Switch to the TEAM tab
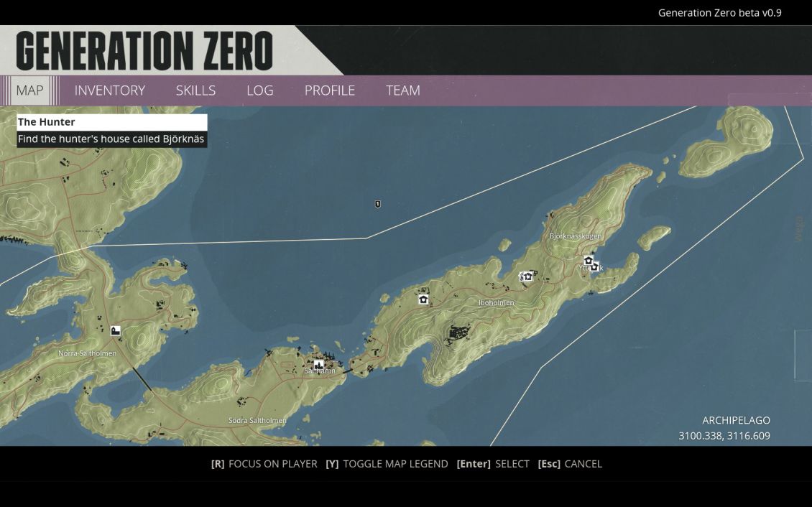Screen dimensions: 812x507 (403, 90)
